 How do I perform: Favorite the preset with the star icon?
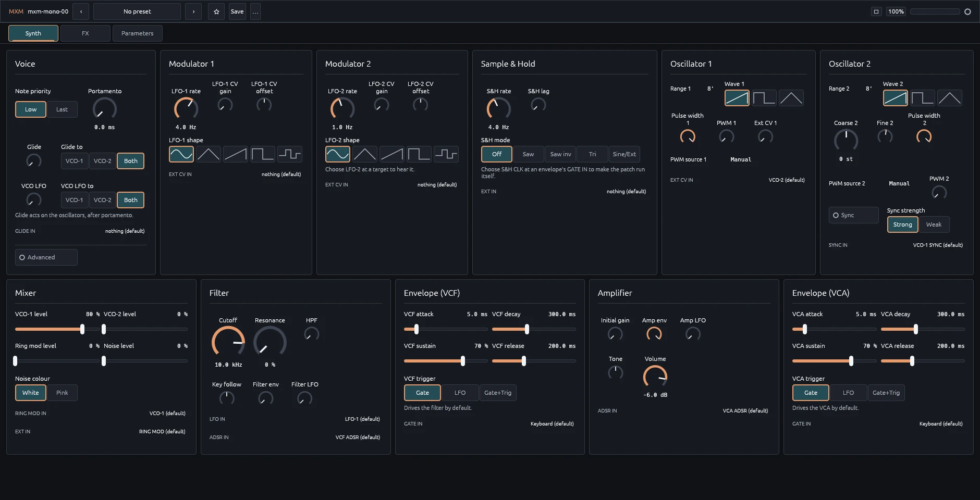click(216, 11)
